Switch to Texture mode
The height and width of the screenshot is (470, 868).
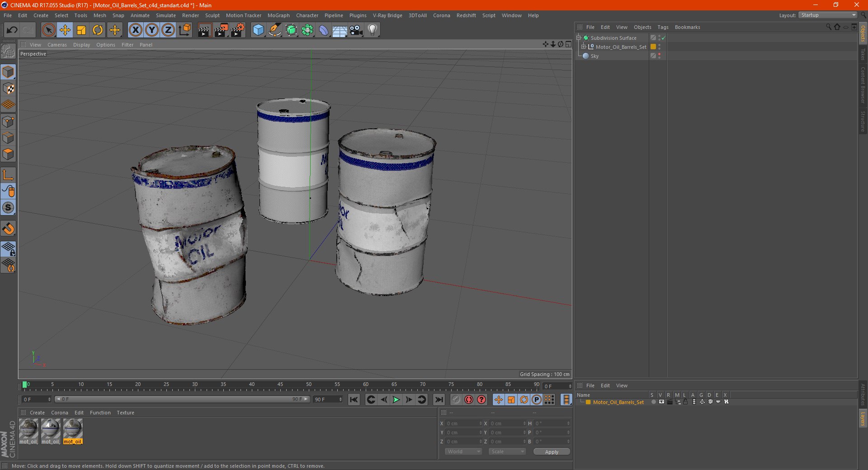8,89
